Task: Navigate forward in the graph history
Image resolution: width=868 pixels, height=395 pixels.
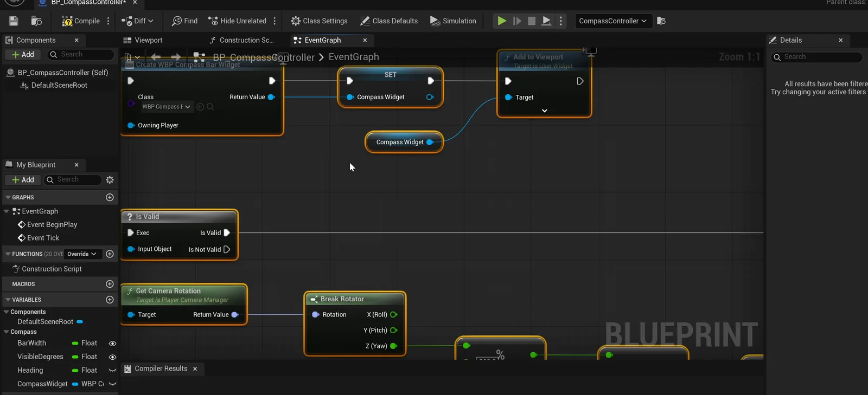Action: tap(176, 57)
